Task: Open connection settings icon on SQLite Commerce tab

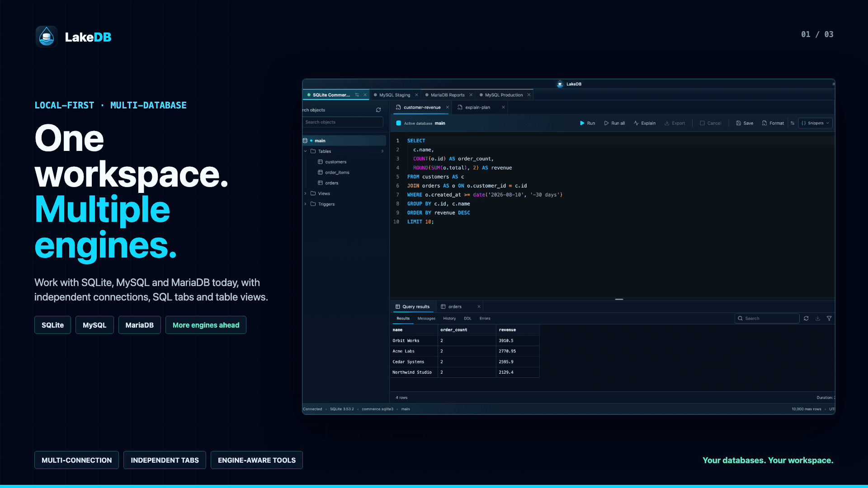Action: pos(357,95)
